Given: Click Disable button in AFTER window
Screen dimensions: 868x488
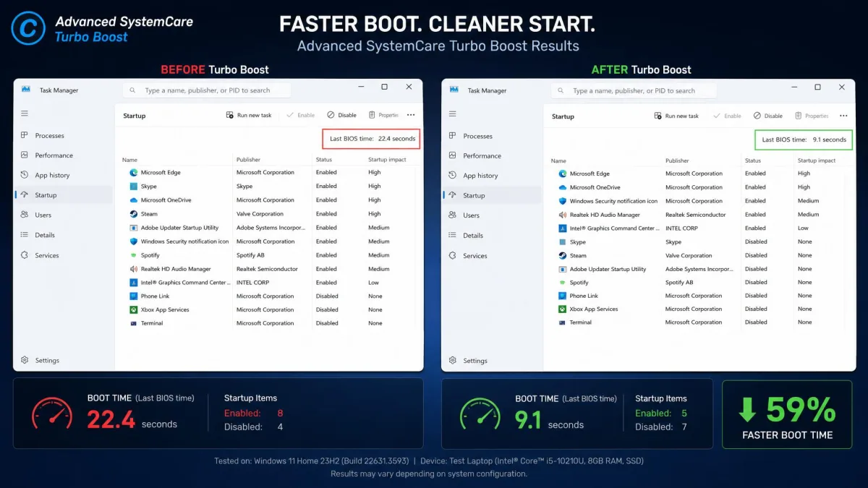Looking at the screenshot, I should tap(768, 116).
